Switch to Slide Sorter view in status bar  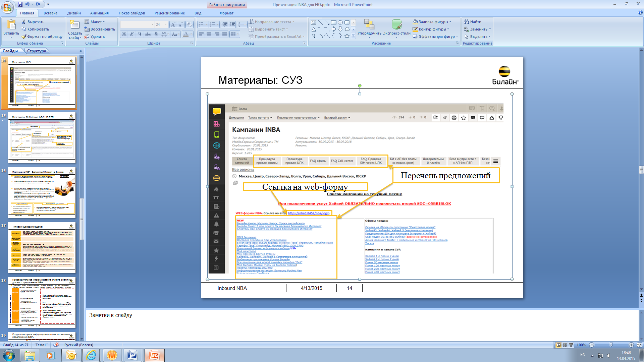(565, 345)
